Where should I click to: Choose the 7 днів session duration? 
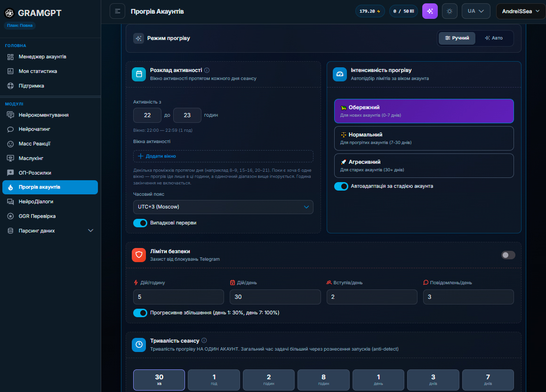pyautogui.click(x=488, y=380)
